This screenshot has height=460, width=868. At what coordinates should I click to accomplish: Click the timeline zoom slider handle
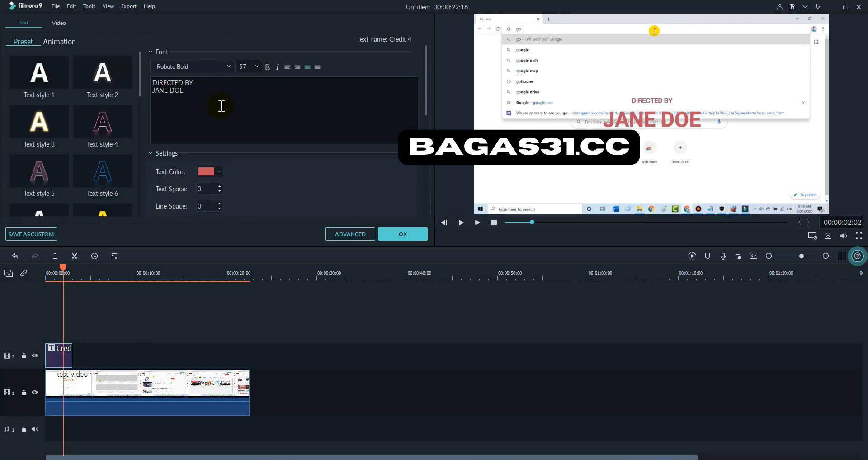[x=802, y=256]
